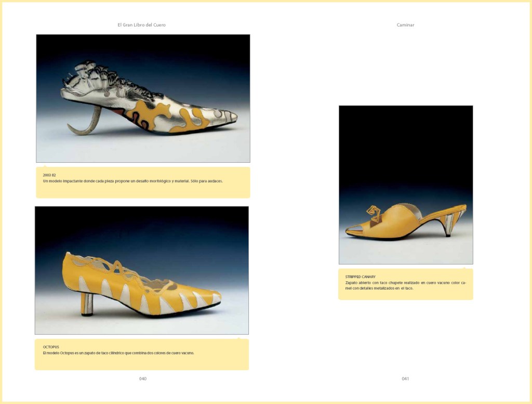Click the "El modelo Octopus" description text

tap(118, 353)
